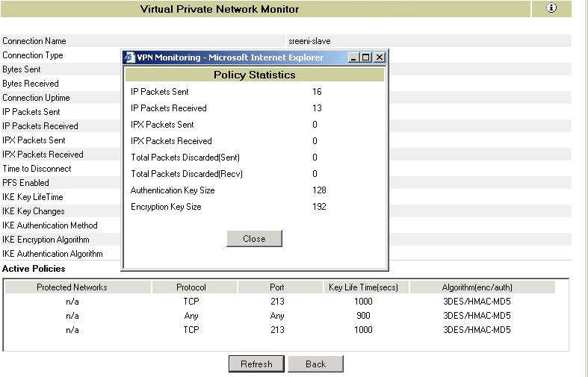Screen dimensions: 588x377
Task: Click the Internet Explorer icon in VPN Monitoring title bar
Action: coord(129,57)
